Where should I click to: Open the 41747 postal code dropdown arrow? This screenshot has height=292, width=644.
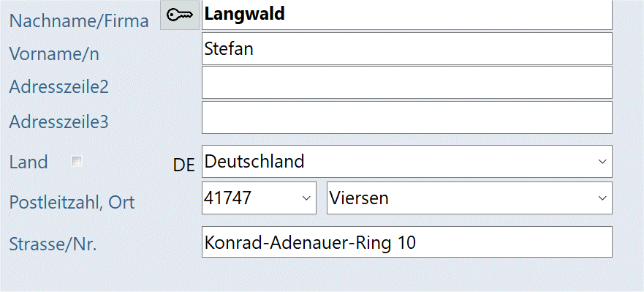click(306, 198)
